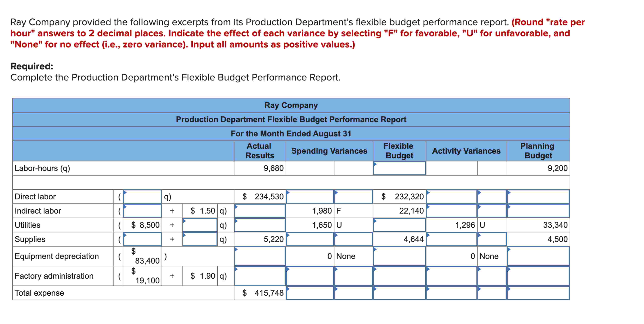Select Planning Budget labor-hours 9,200 cell
Image resolution: width=644 pixels, height=324 pixels.
[x=538, y=168]
